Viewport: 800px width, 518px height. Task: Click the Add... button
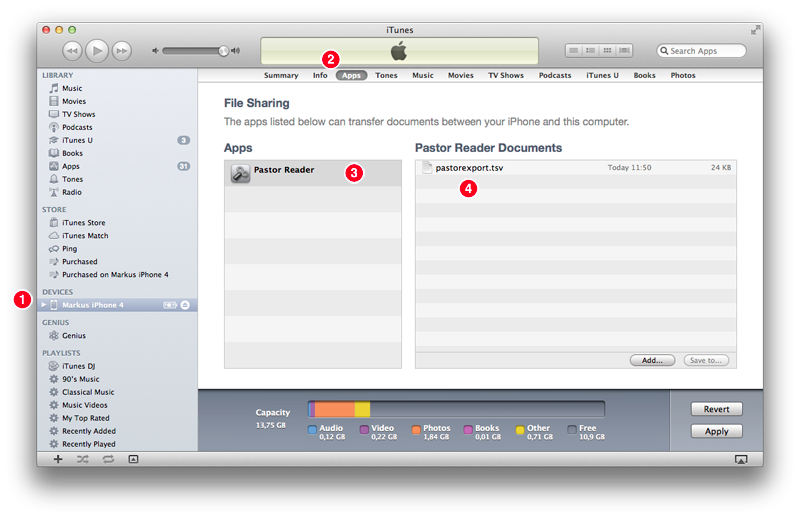pyautogui.click(x=652, y=360)
